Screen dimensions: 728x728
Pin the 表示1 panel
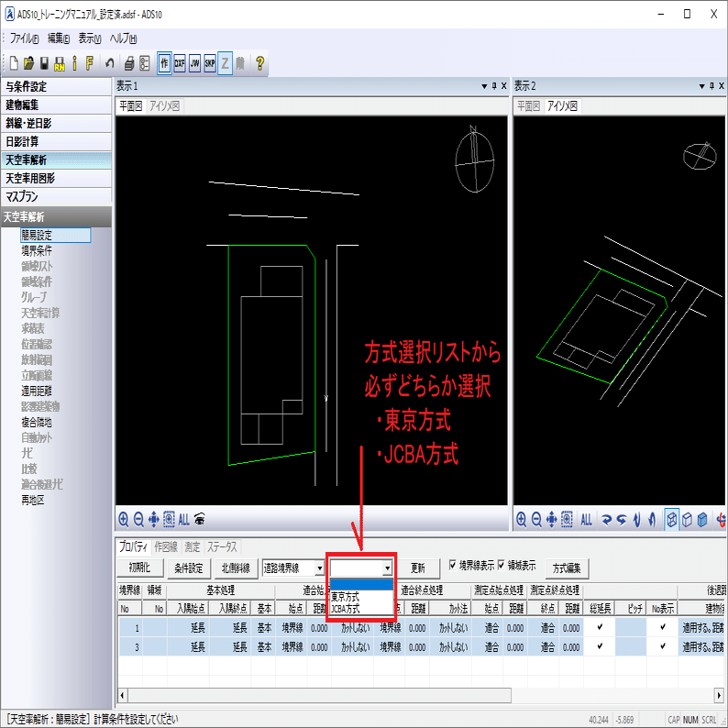tap(494, 86)
